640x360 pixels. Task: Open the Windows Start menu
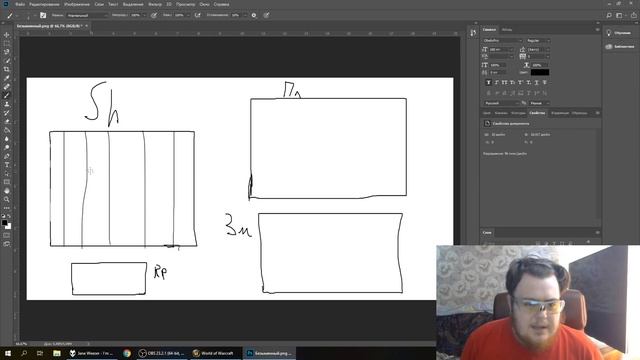pos(8,353)
